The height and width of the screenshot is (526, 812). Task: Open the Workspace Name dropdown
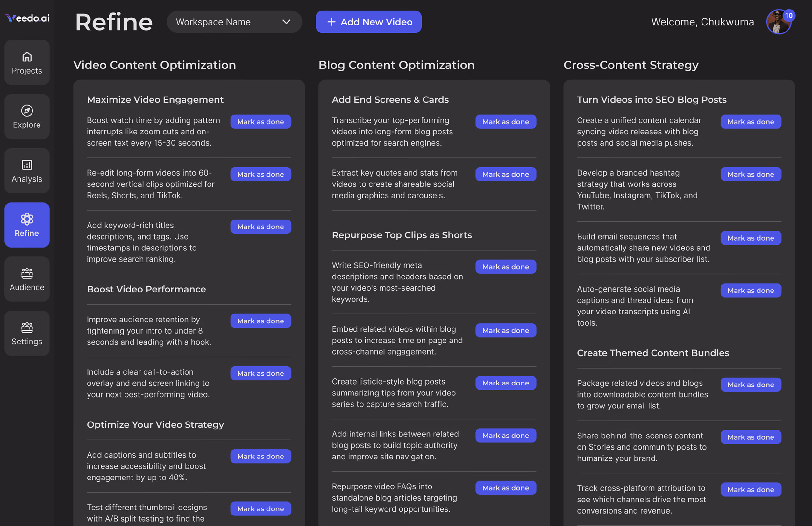[234, 22]
